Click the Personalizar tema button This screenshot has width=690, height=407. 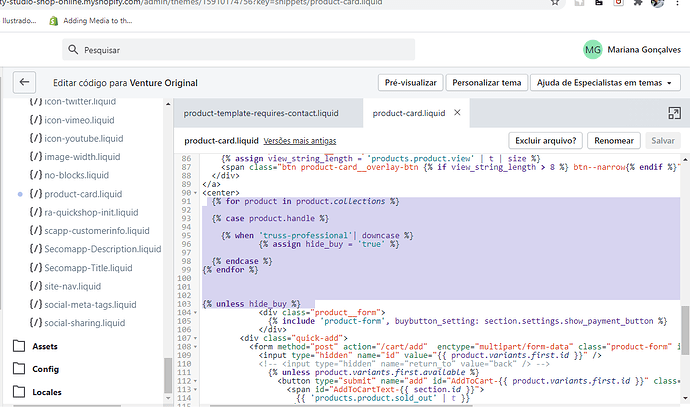point(484,83)
